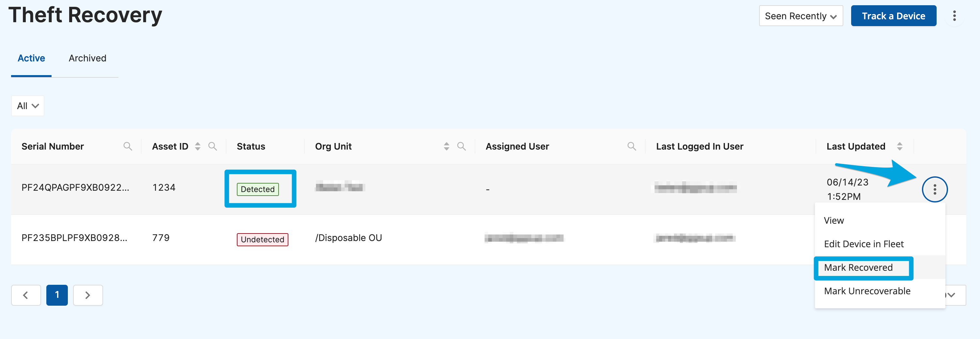The height and width of the screenshot is (339, 980).
Task: Search by Serial Number column magnifier
Action: point(128,146)
